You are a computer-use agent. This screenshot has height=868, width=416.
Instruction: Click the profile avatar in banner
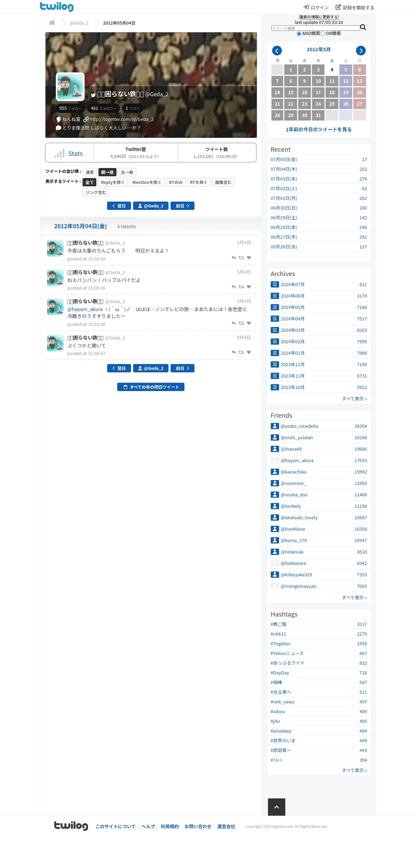point(70,87)
